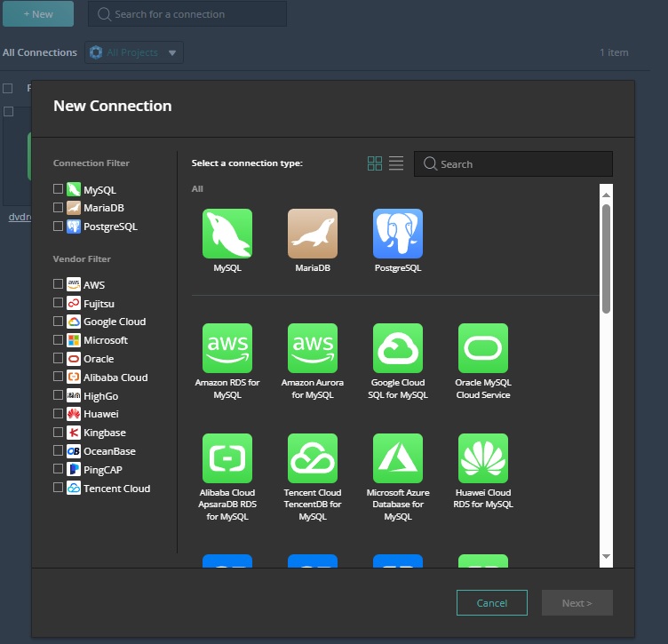The width and height of the screenshot is (668, 644).
Task: Click Cancel to close the dialog
Action: click(x=492, y=603)
